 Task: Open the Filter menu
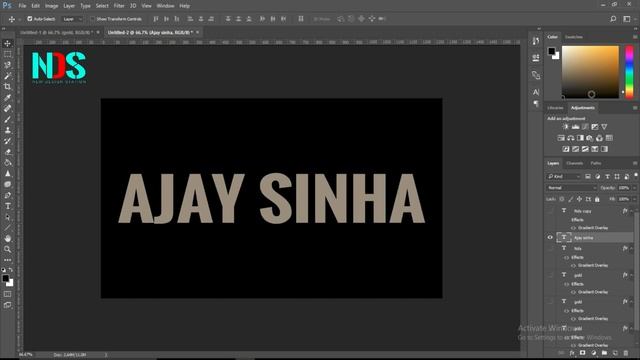pos(119,6)
